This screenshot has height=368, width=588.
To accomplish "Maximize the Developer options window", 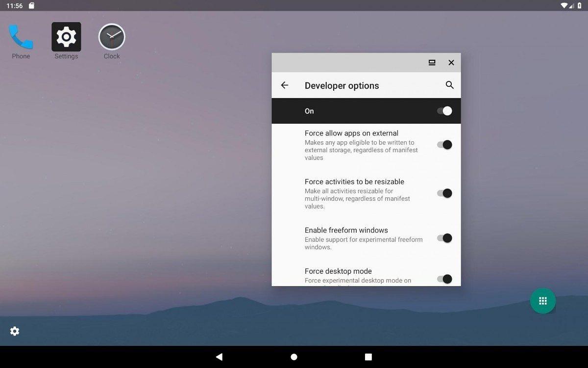I will [432, 62].
